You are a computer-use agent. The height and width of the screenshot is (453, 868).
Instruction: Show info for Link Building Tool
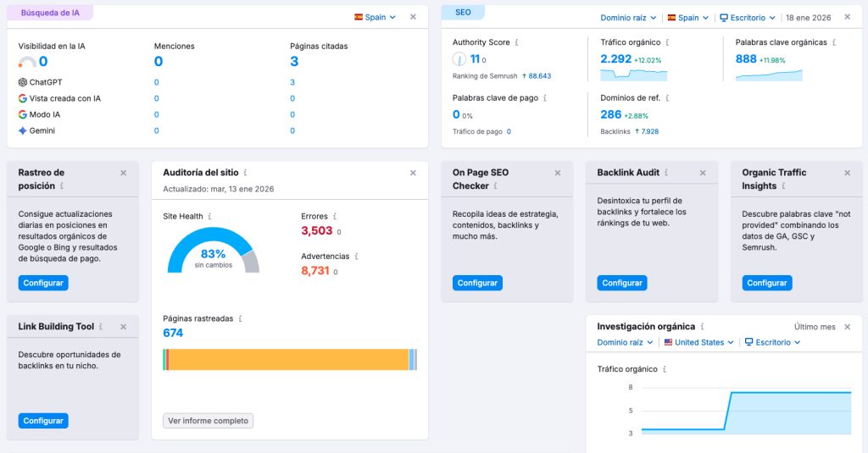click(100, 327)
